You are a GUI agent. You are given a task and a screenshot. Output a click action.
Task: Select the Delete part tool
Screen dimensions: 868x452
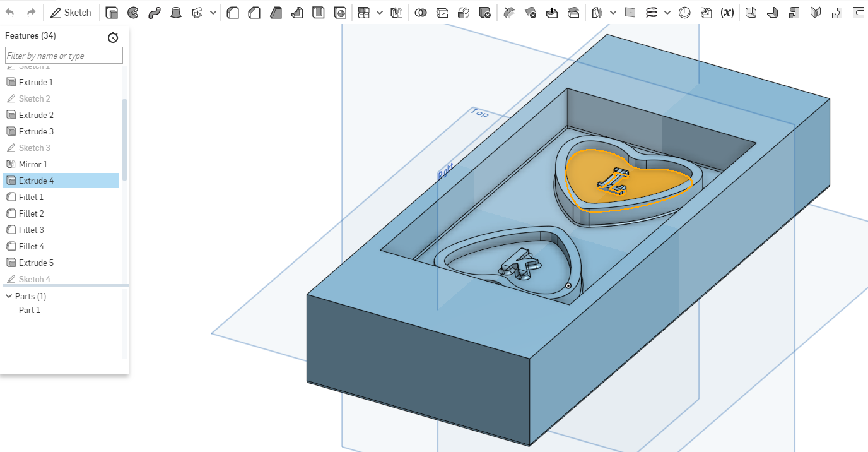pos(484,12)
